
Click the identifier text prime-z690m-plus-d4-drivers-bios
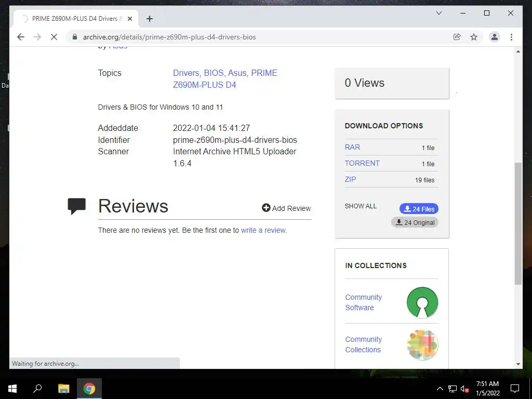[x=235, y=140]
